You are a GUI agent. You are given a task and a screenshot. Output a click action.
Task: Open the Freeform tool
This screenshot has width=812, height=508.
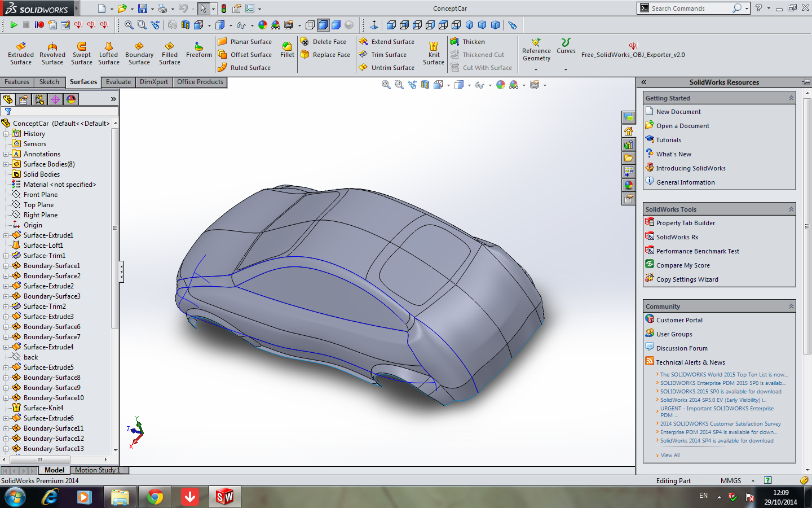199,50
